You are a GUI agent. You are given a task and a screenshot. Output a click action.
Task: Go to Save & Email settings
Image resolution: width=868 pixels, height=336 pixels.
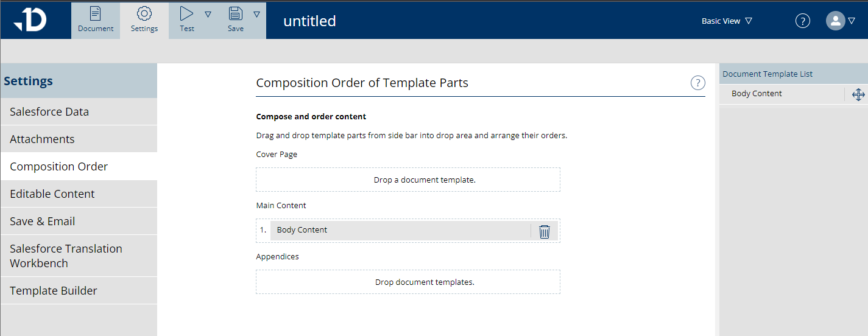pos(43,222)
